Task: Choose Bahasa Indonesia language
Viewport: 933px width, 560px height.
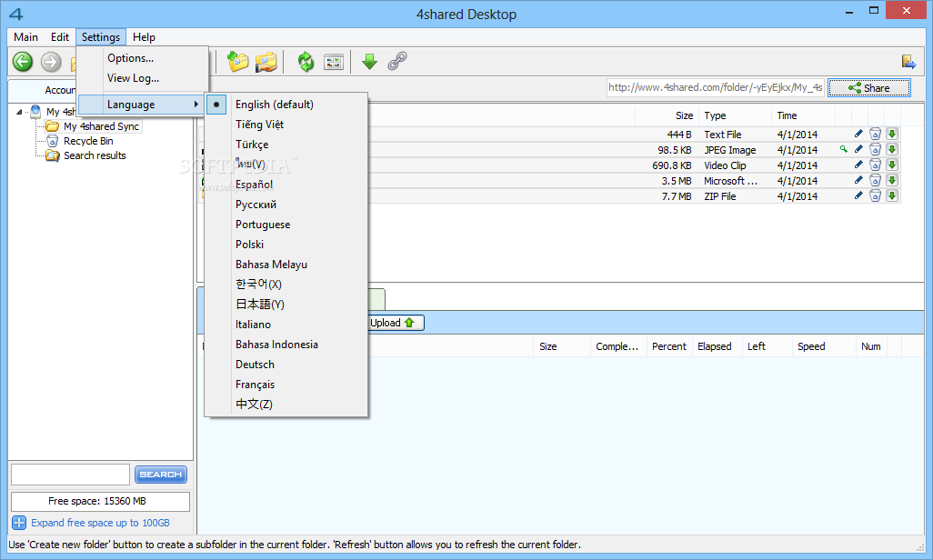Action: [x=286, y=345]
